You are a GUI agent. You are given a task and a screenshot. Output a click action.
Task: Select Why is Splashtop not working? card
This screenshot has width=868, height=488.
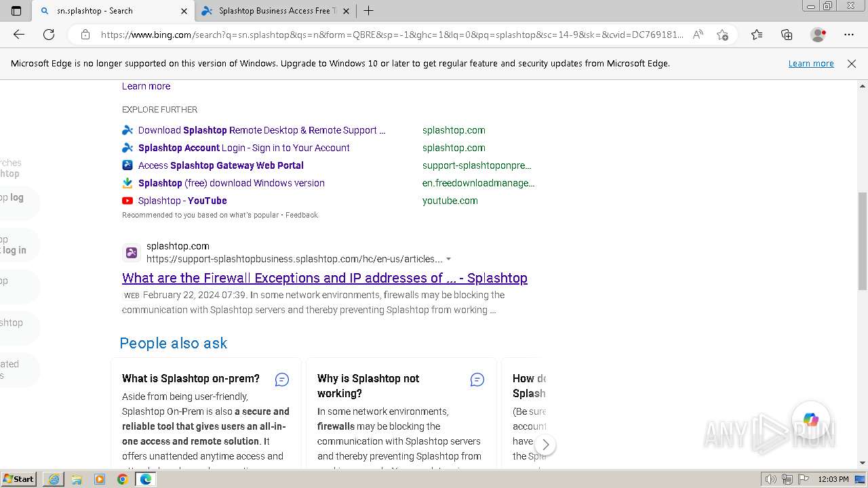pyautogui.click(x=401, y=413)
